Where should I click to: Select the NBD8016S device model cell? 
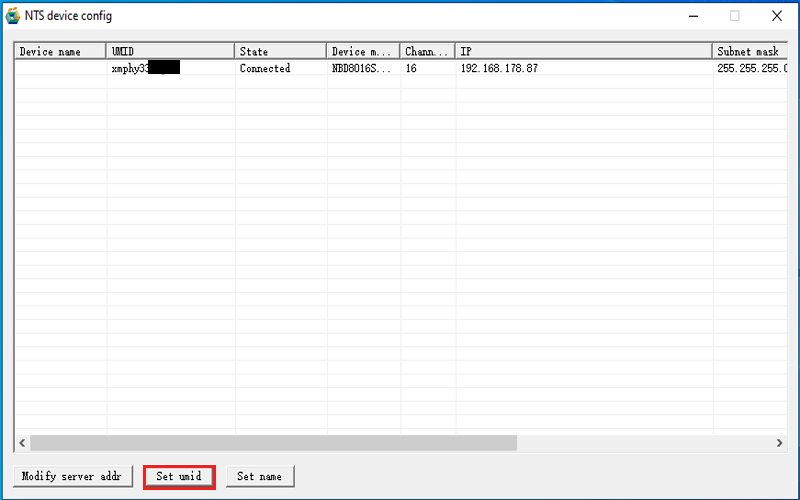point(360,69)
